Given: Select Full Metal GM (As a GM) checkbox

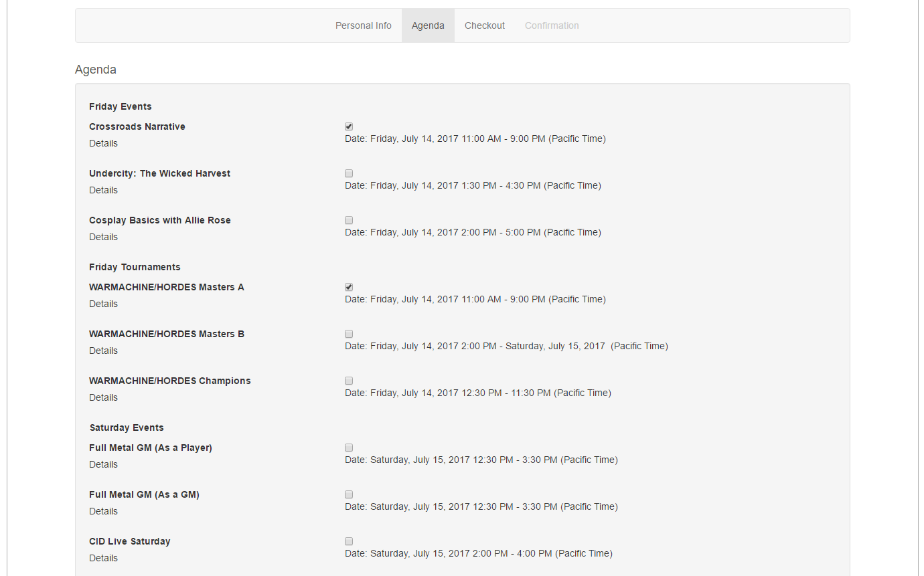Looking at the screenshot, I should point(349,494).
